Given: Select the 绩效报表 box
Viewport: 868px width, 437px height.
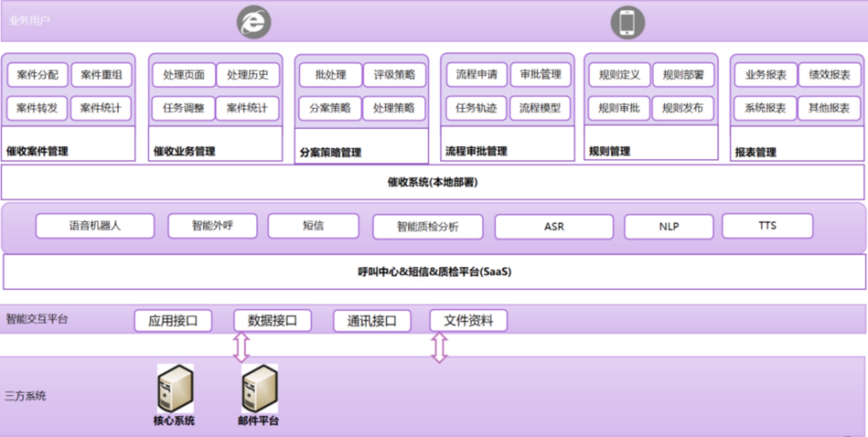Looking at the screenshot, I should coord(829,75).
